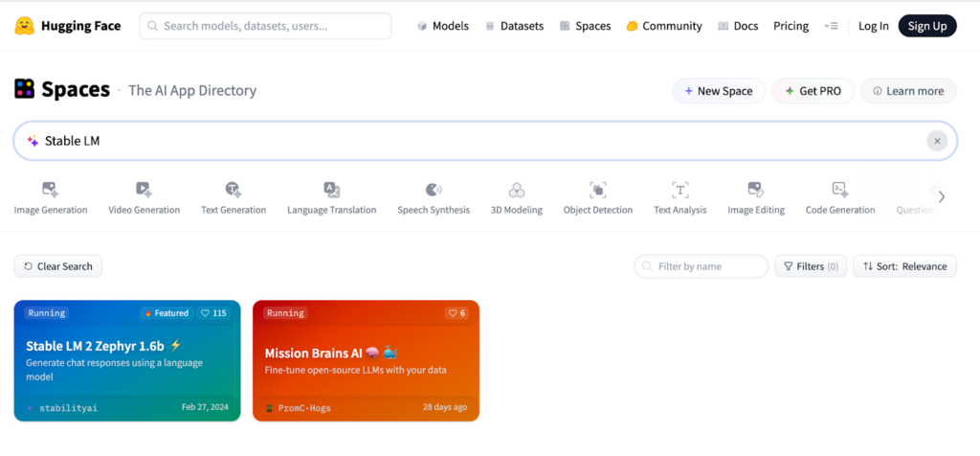This screenshot has height=456, width=980.
Task: Open Datasets in the top navigation
Action: 514,26
